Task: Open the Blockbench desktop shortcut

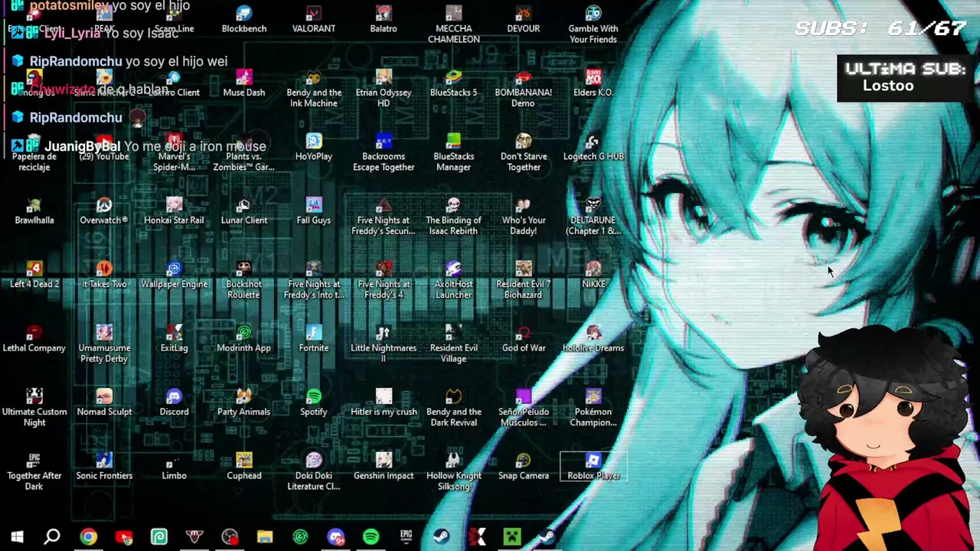Action: [x=244, y=20]
